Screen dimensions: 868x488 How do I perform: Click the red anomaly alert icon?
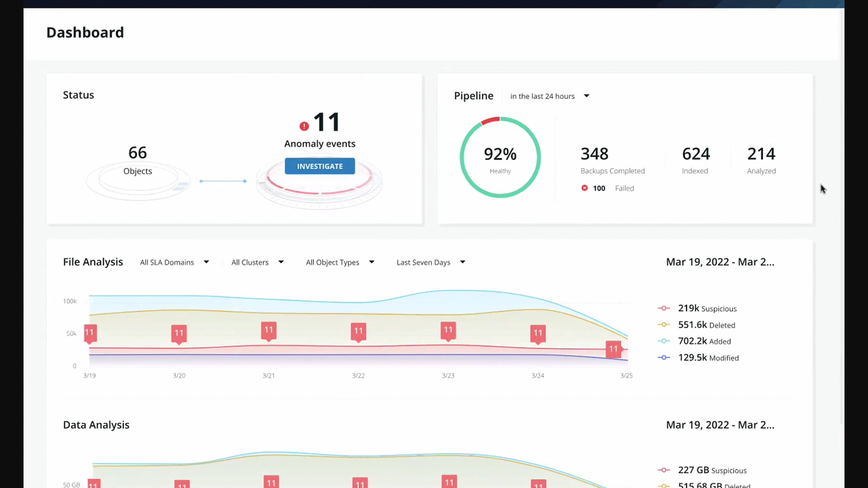pyautogui.click(x=304, y=126)
